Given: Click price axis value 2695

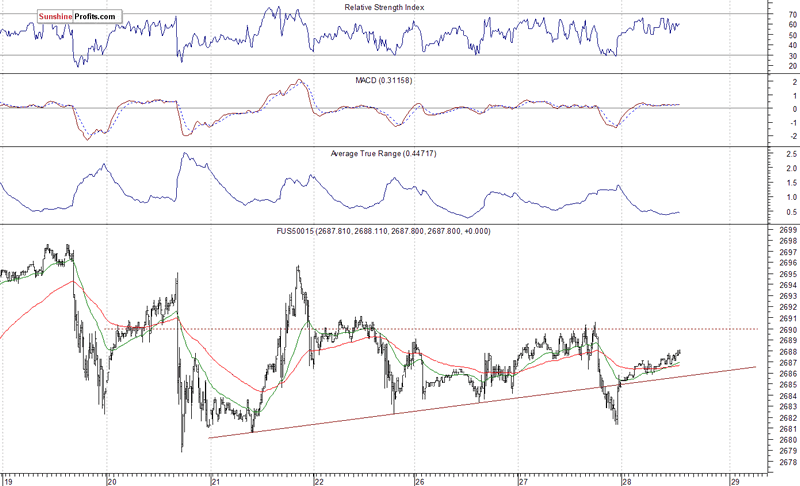Looking at the screenshot, I should click(x=789, y=274).
